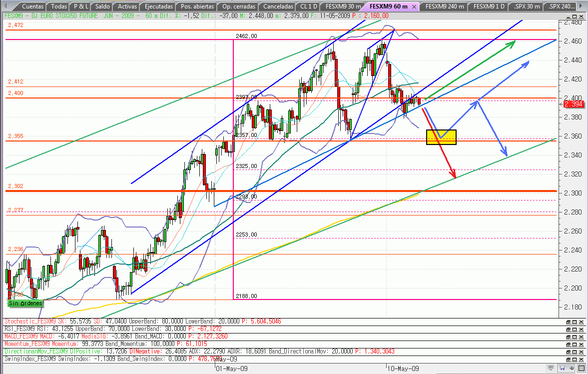Image resolution: width=588 pixels, height=374 pixels.
Task: Open the CL 1 D chart tab
Action: (308, 6)
